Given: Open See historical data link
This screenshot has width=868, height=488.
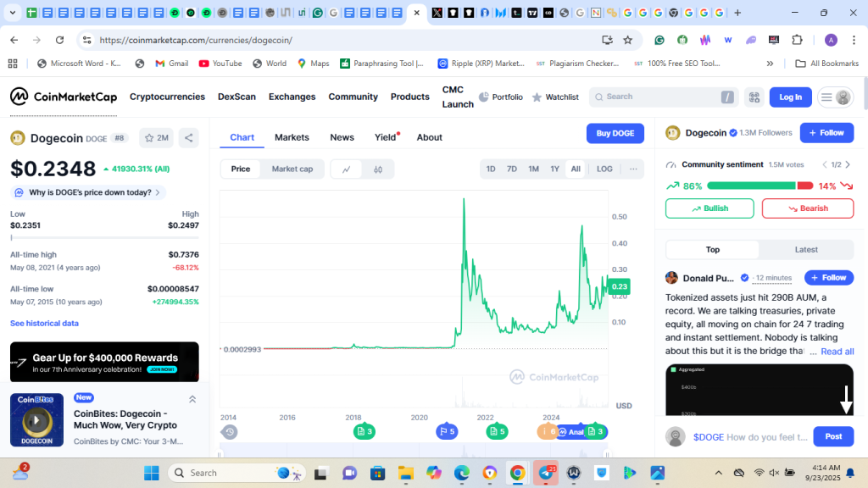Looking at the screenshot, I should coord(44,323).
